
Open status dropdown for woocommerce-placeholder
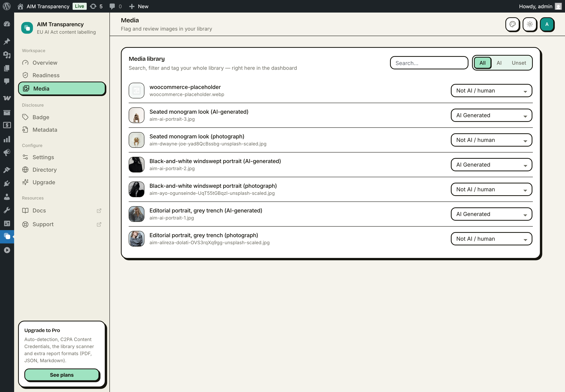coord(491,91)
